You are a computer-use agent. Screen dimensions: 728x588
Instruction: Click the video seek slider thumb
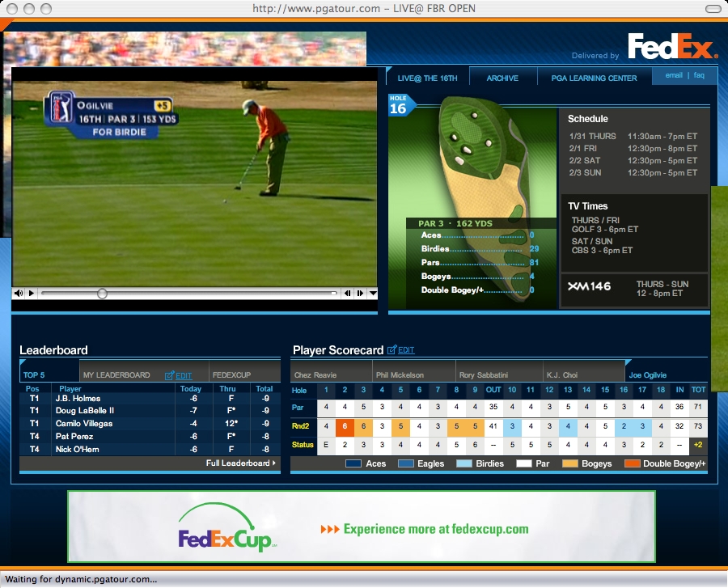click(102, 294)
